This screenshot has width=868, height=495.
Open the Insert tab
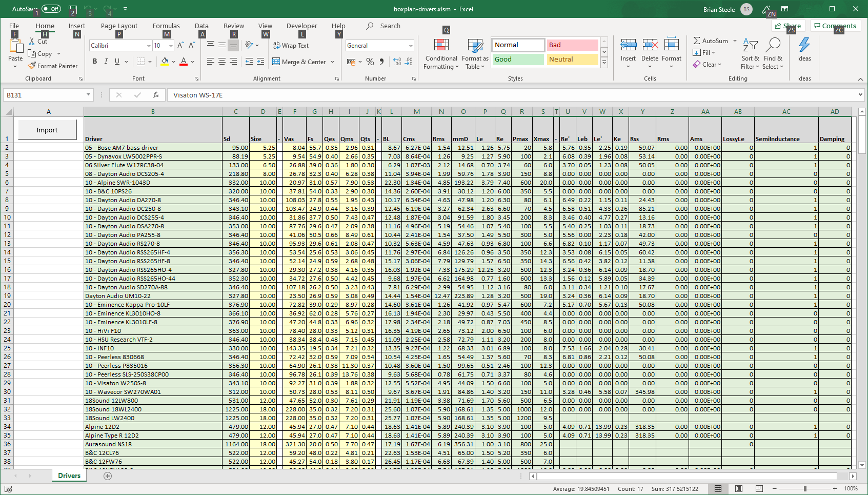click(x=77, y=26)
